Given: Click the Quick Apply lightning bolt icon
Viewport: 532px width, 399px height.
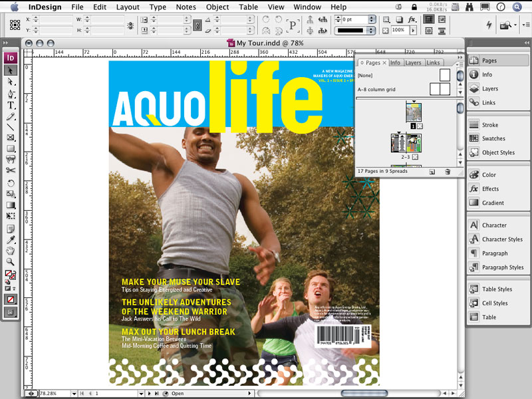Looking at the screenshot, I should [x=489, y=25].
